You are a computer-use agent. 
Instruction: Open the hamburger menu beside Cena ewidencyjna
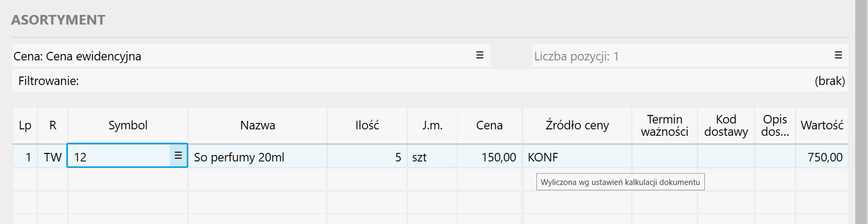480,56
